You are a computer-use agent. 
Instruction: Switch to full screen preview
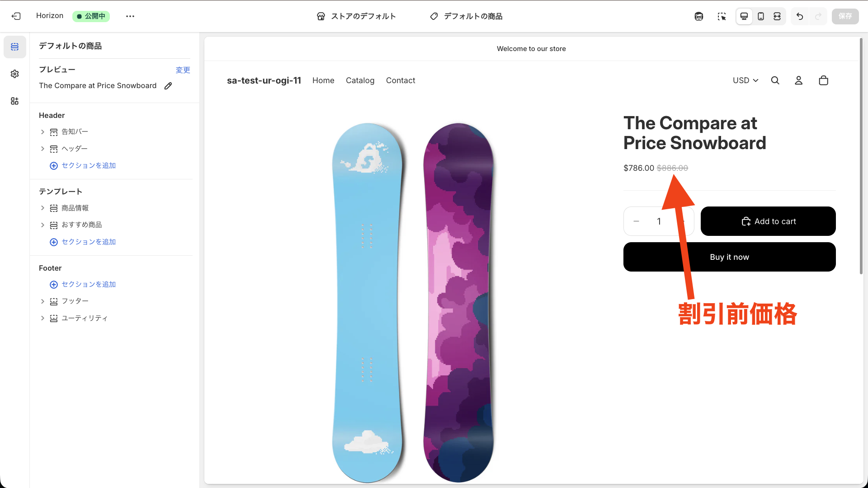coord(777,16)
